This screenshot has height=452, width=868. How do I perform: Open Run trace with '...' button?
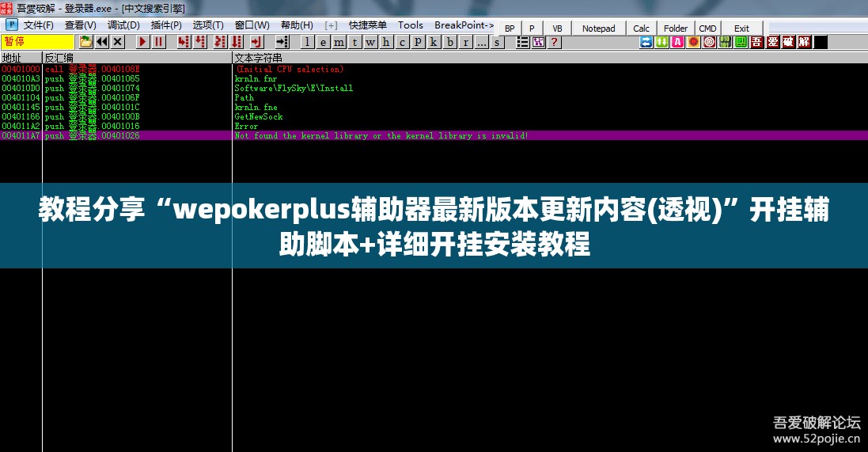click(482, 42)
